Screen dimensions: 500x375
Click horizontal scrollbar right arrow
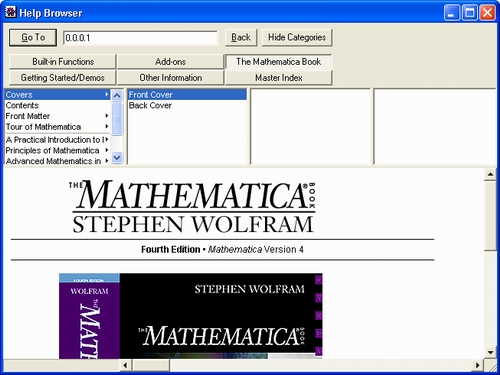(x=477, y=365)
